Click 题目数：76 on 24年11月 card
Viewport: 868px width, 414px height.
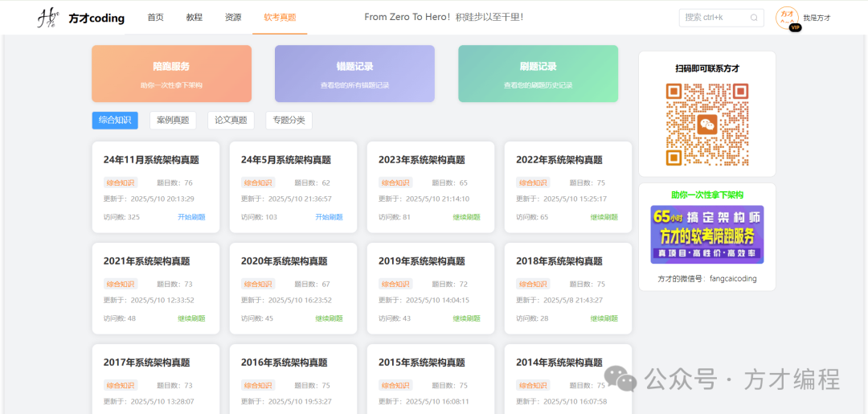pyautogui.click(x=175, y=182)
